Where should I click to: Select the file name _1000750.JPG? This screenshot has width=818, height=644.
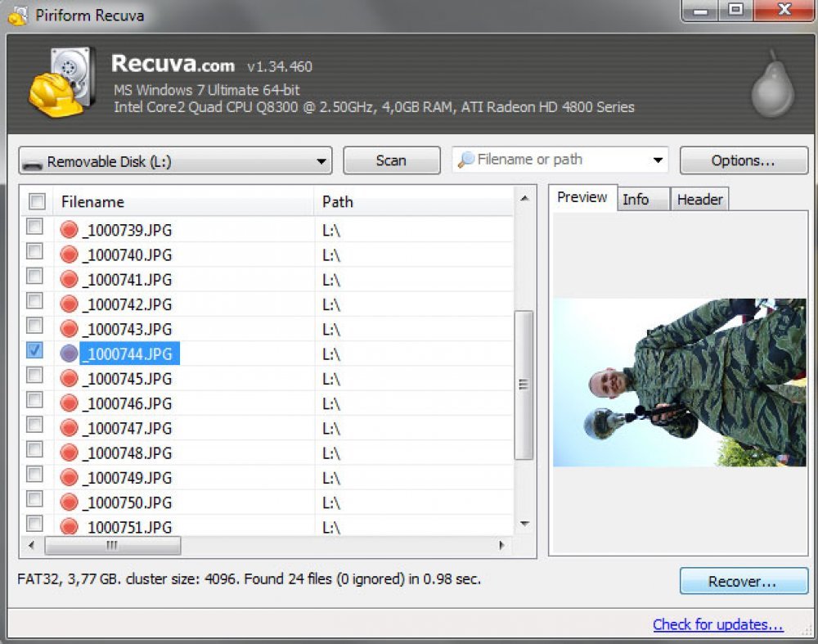point(128,502)
